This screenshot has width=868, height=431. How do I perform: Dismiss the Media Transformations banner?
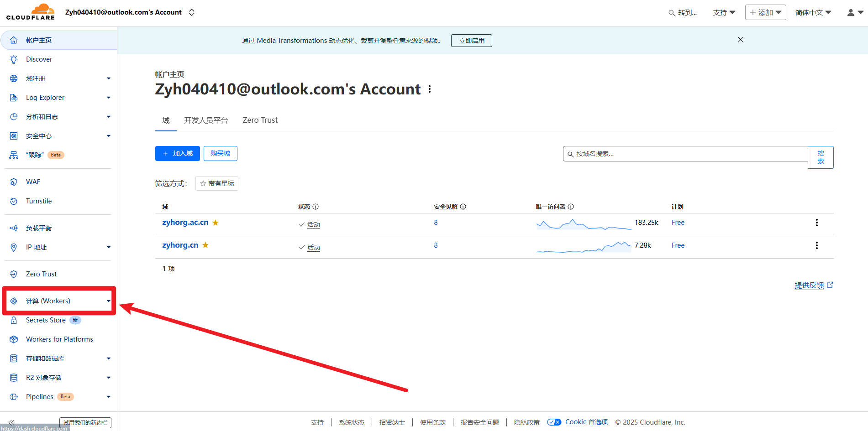(741, 40)
